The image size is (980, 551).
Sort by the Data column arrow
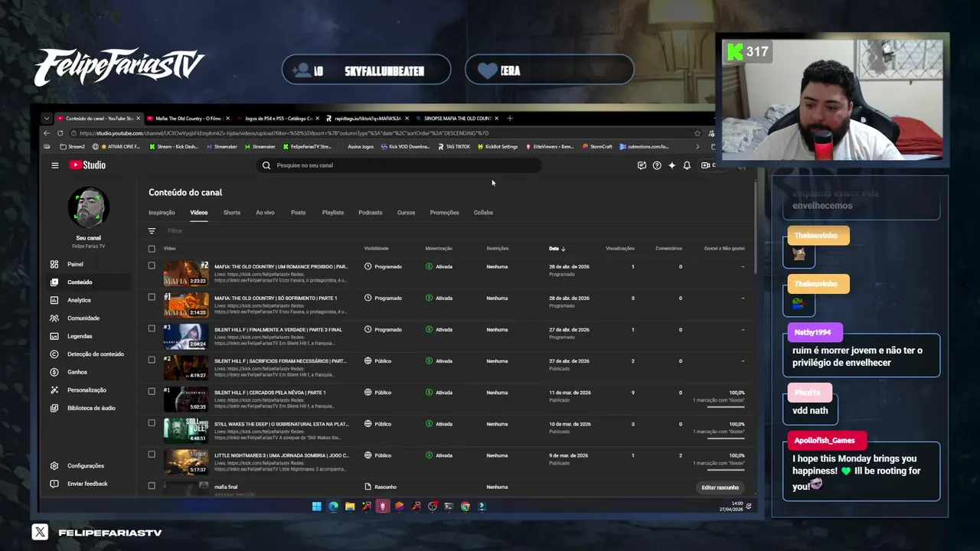click(x=563, y=249)
